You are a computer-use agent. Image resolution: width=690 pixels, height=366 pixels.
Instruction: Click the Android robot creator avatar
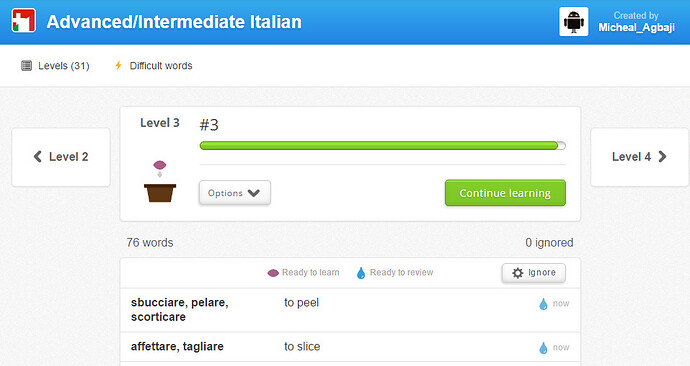pyautogui.click(x=573, y=22)
